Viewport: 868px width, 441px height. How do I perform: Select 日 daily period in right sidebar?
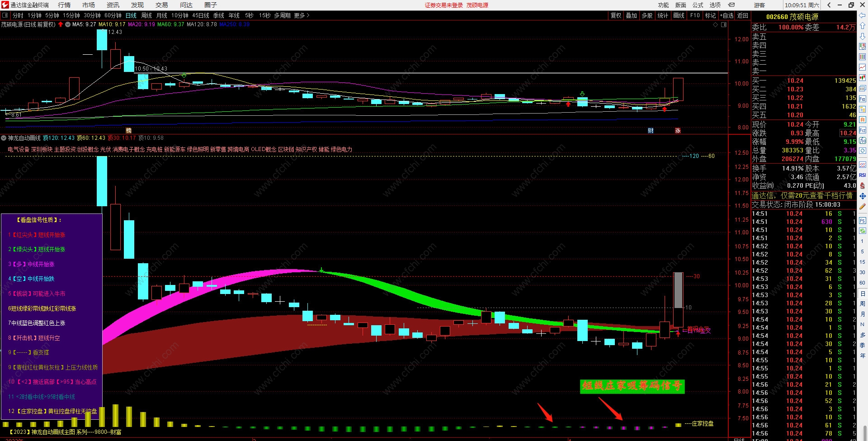point(862,294)
